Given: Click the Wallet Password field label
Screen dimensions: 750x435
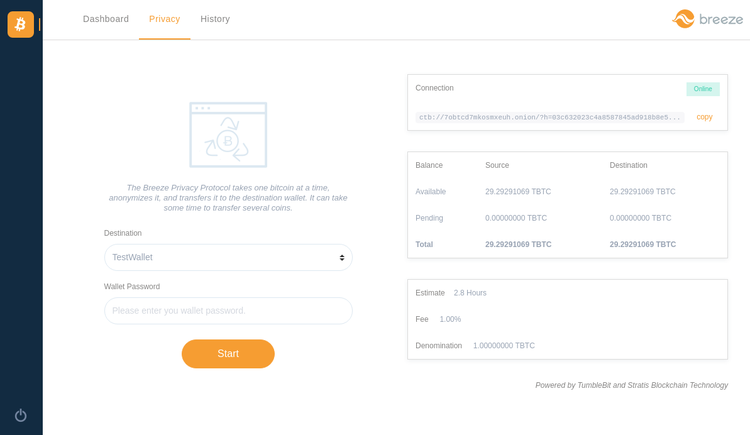Looking at the screenshot, I should click(132, 287).
